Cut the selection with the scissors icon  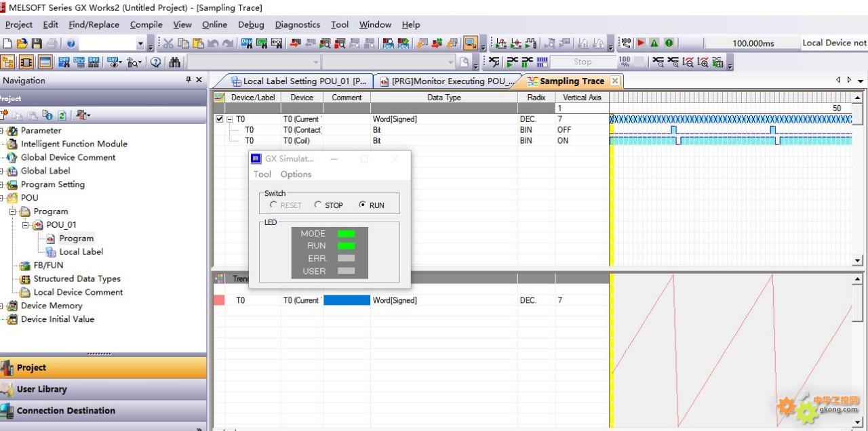(x=167, y=43)
